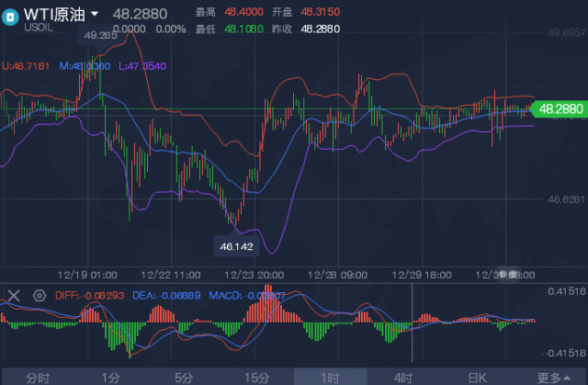Viewport: 588px width, 385px height.
Task: Click the 最低 48.1080 low price
Action: (x=230, y=28)
